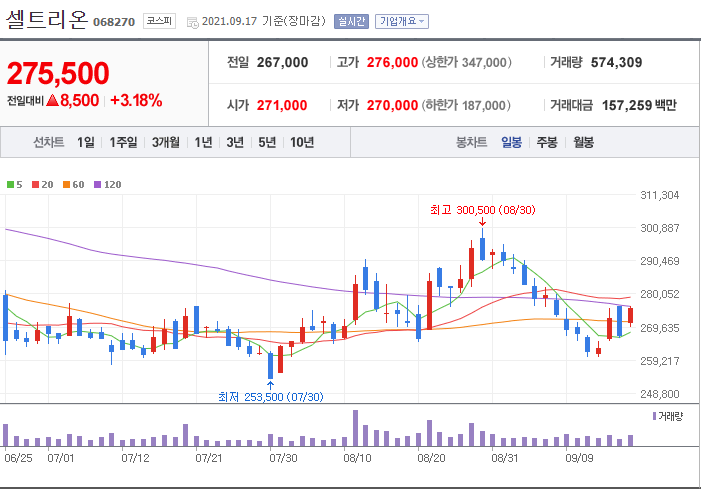Image resolution: width=701 pixels, height=489 pixels.
Task: Click the stock code 068270
Action: coord(114,22)
